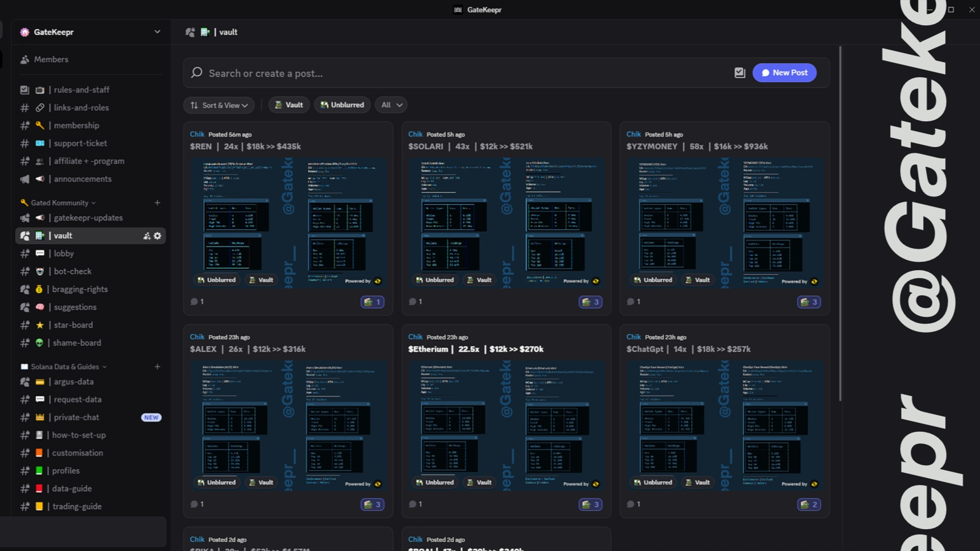Image resolution: width=980 pixels, height=551 pixels.
Task: Toggle the reaction on the $SOLARI post
Action: point(590,302)
